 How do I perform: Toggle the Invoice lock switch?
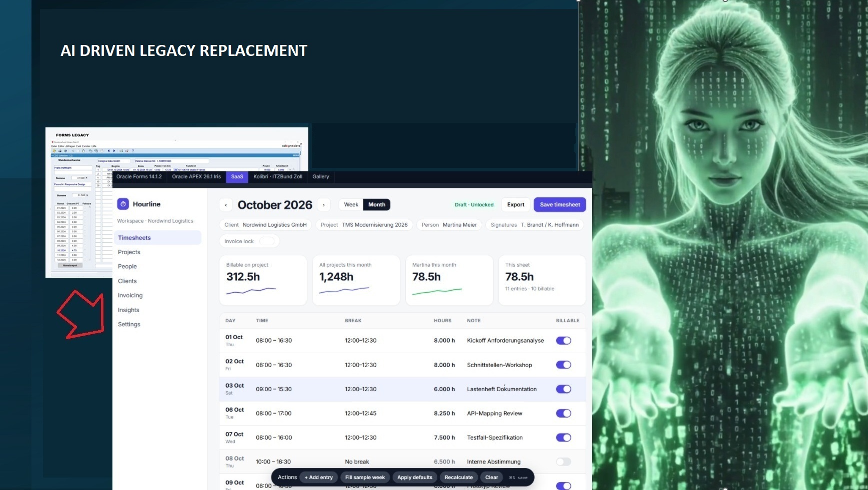(x=267, y=241)
